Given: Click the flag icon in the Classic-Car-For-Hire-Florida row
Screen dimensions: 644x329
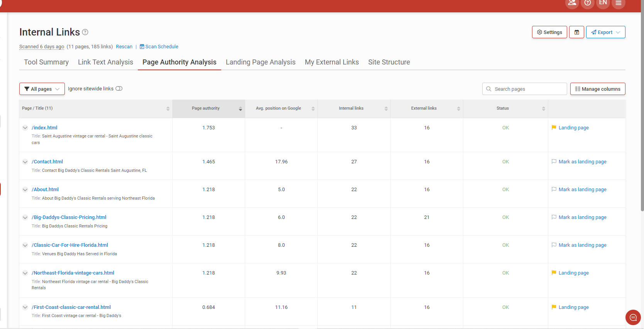Looking at the screenshot, I should point(554,245).
